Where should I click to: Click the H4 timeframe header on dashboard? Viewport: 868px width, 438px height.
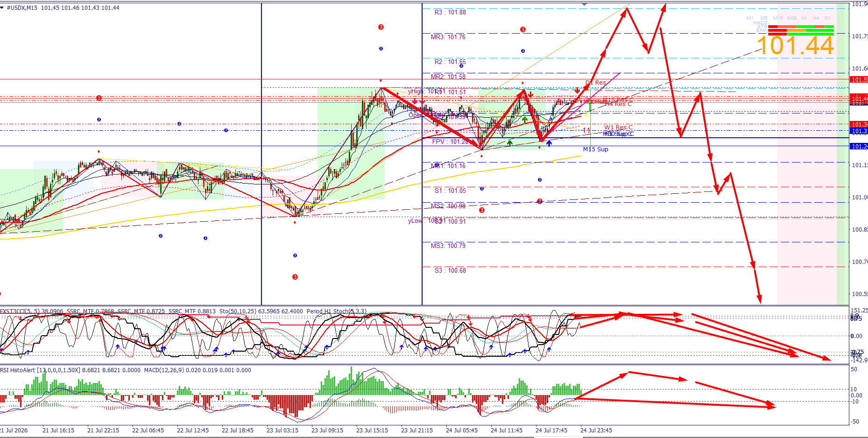tap(816, 18)
